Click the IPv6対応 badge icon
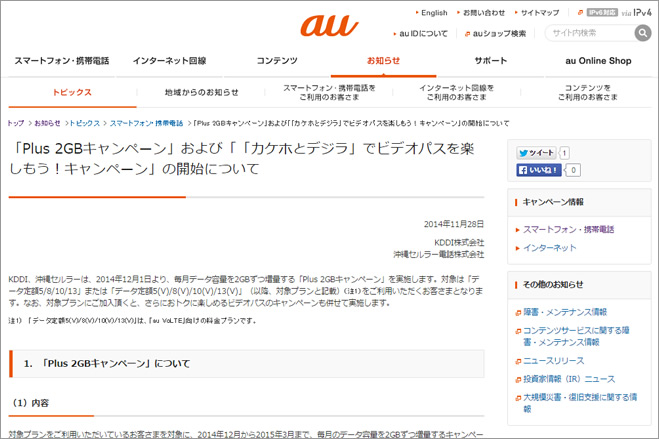Screen dimensions: 659x439 point(602,13)
